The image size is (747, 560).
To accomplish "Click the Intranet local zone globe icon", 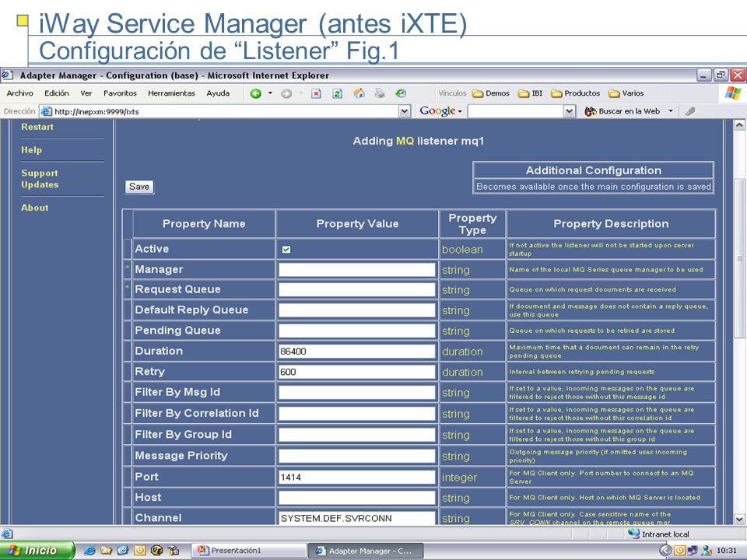I will tap(633, 534).
